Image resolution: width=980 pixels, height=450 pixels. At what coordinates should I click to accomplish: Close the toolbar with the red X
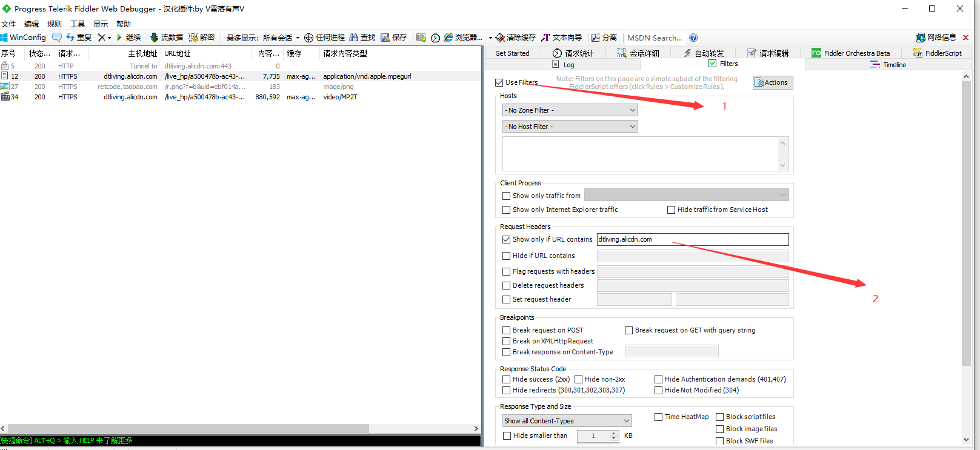coord(965,38)
